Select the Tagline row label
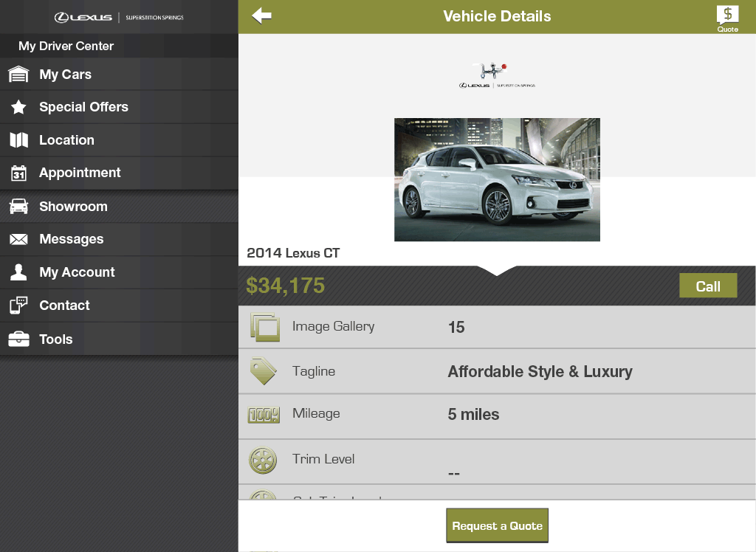Viewport: 756px width, 552px height. 313,371
